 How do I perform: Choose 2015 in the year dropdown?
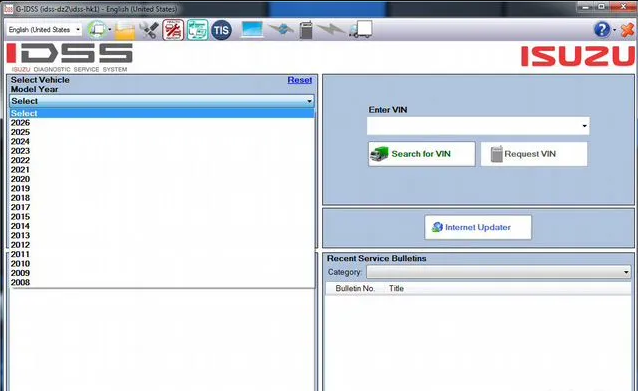click(x=162, y=216)
